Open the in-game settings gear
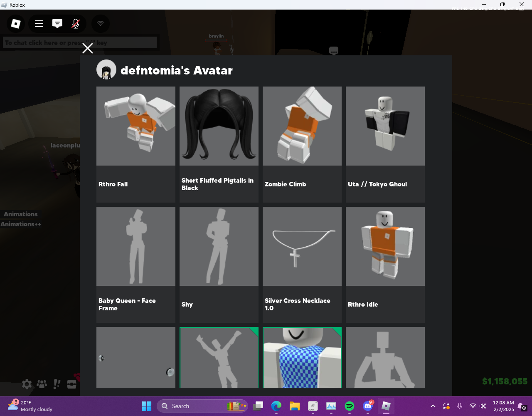 coord(27,384)
